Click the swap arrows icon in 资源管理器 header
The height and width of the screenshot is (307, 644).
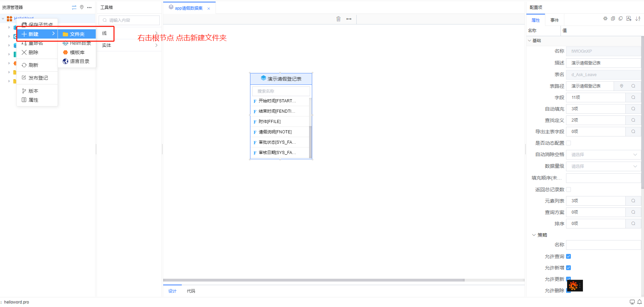coord(74,7)
